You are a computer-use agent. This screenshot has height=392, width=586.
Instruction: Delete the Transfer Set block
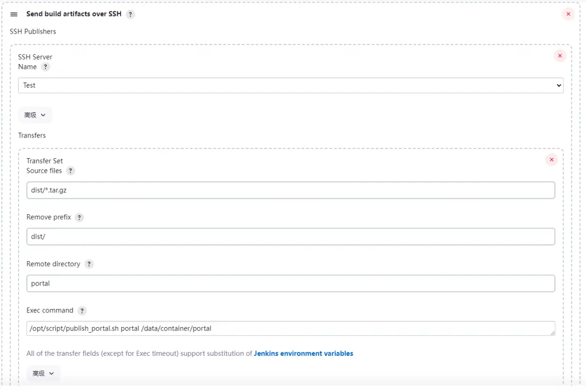[551, 160]
